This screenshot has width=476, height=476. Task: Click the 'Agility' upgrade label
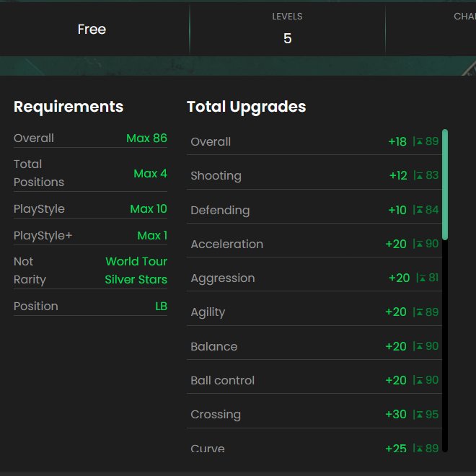pyautogui.click(x=208, y=313)
